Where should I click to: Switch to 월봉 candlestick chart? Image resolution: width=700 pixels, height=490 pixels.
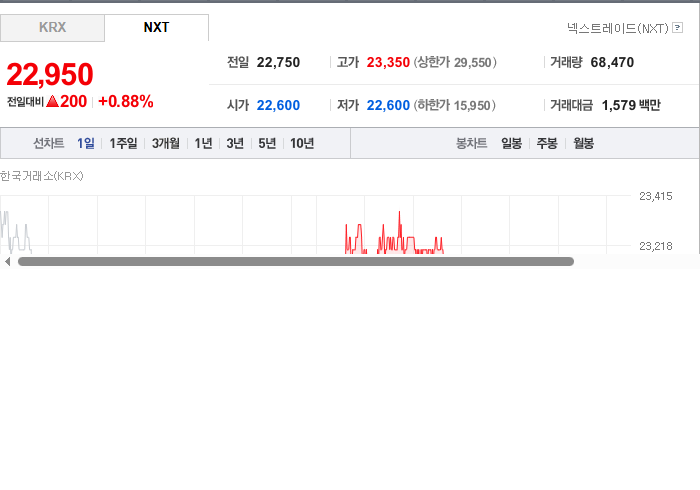(583, 143)
